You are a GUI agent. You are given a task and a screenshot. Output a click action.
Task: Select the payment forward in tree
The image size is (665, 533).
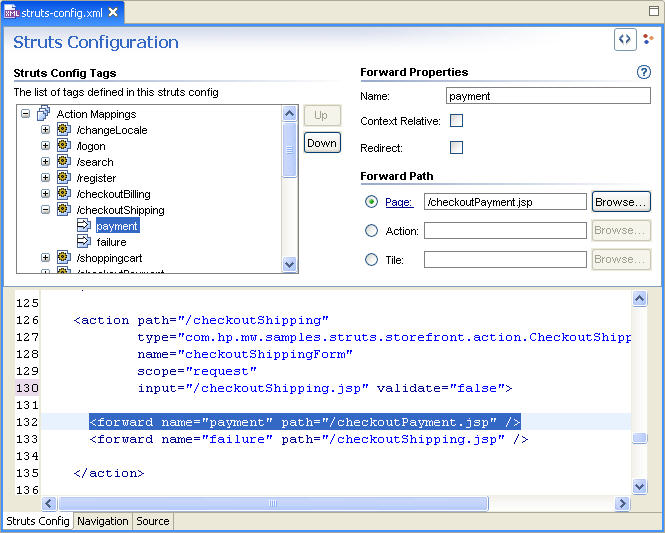click(117, 226)
